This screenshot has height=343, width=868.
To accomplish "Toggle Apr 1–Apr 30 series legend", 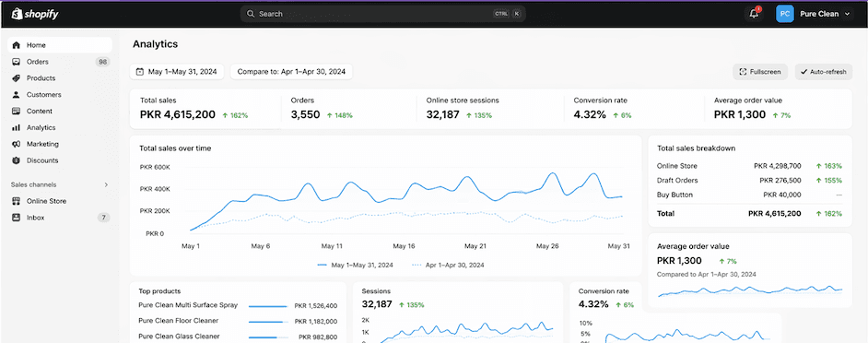I will pos(449,266).
